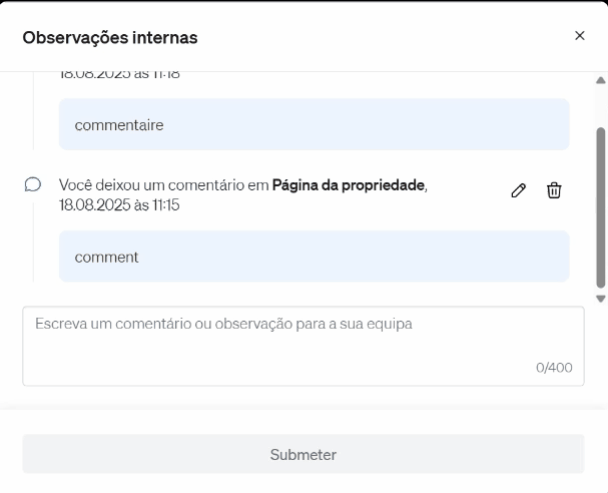The height and width of the screenshot is (493, 608).
Task: Click the speech bubble icon beside the comment entry
Action: (x=32, y=185)
